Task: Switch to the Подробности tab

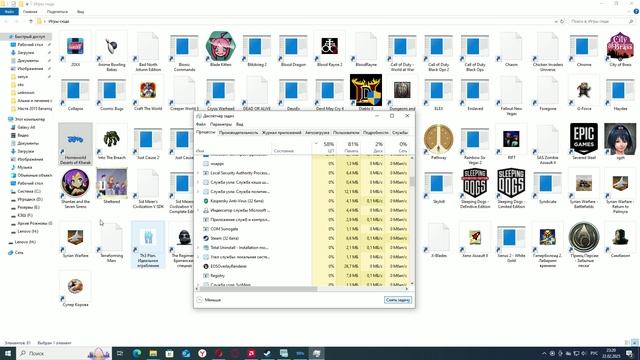Action: coord(376,133)
